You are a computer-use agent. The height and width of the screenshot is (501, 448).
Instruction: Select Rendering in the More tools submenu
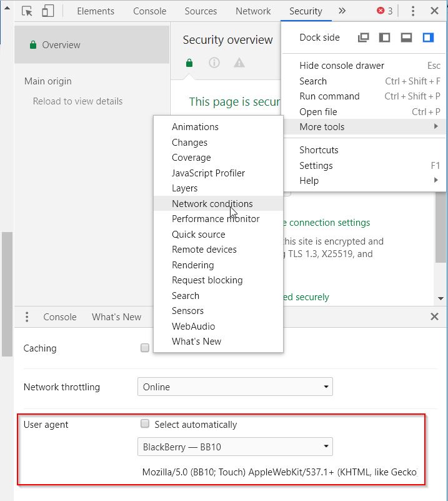192,265
